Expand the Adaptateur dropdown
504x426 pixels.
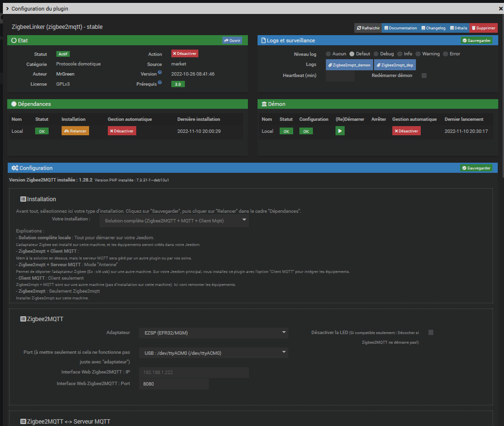[213, 333]
